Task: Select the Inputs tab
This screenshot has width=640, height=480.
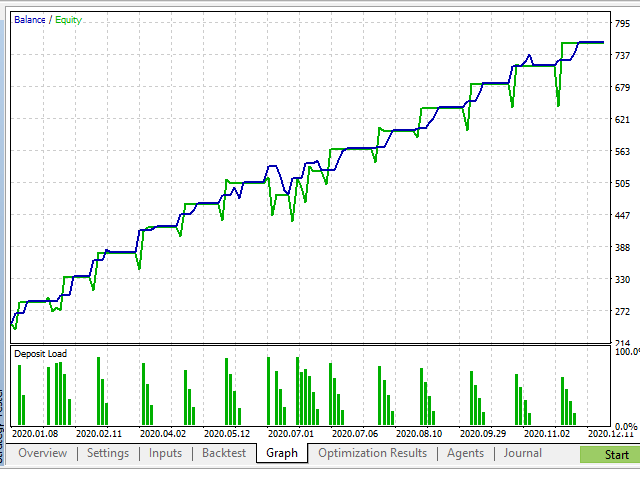Action: pyautogui.click(x=165, y=453)
